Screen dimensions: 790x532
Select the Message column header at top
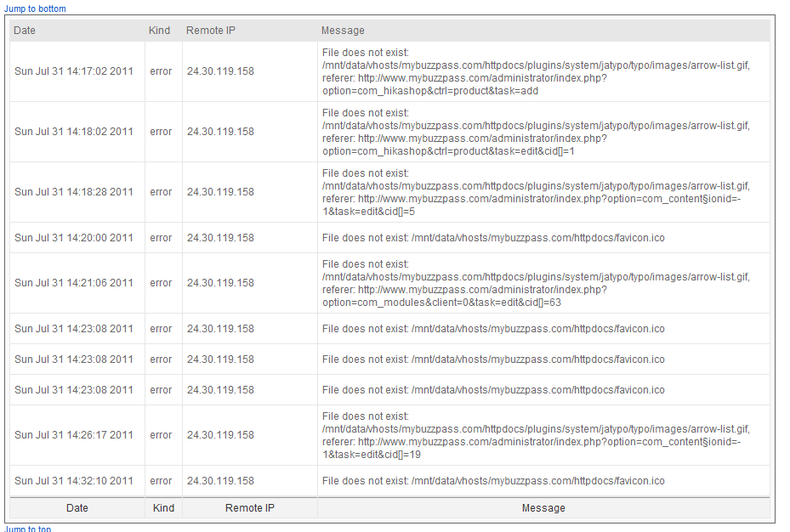pyautogui.click(x=343, y=31)
